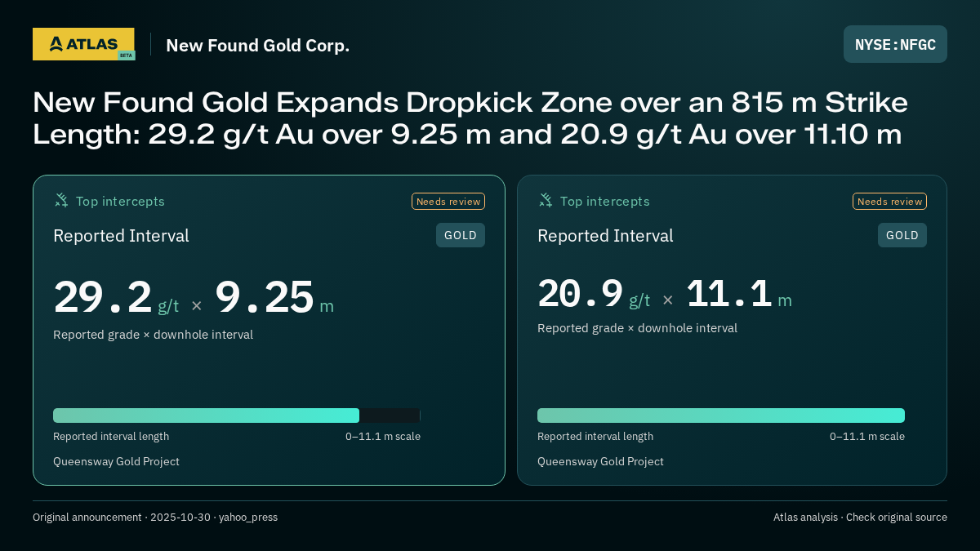The image size is (980, 551).
Task: Click the drill icon in the 29.2 g/t card
Action: (61, 200)
